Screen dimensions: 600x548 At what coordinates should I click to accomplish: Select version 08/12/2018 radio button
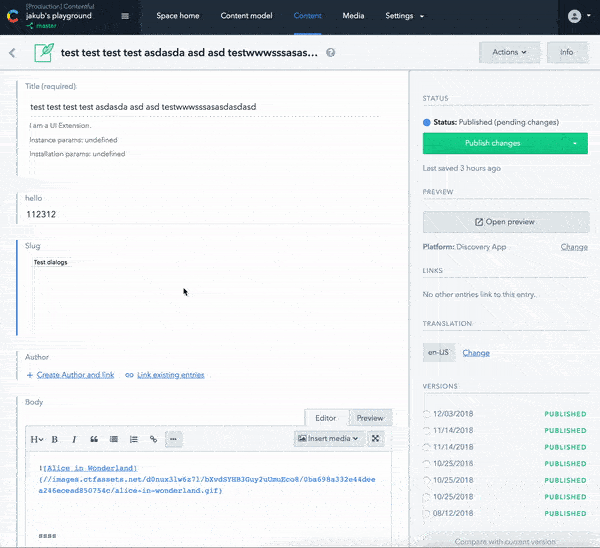427,514
